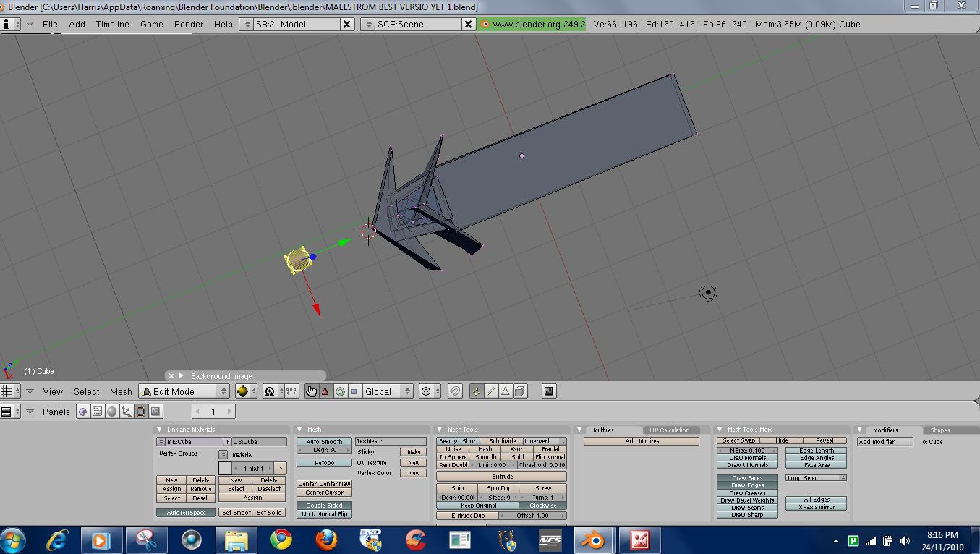Switch to face select mode
980x554 pixels.
tap(506, 391)
